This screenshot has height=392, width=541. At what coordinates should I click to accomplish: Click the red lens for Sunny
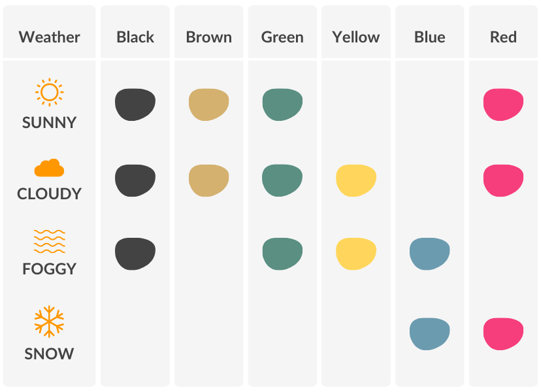503,105
